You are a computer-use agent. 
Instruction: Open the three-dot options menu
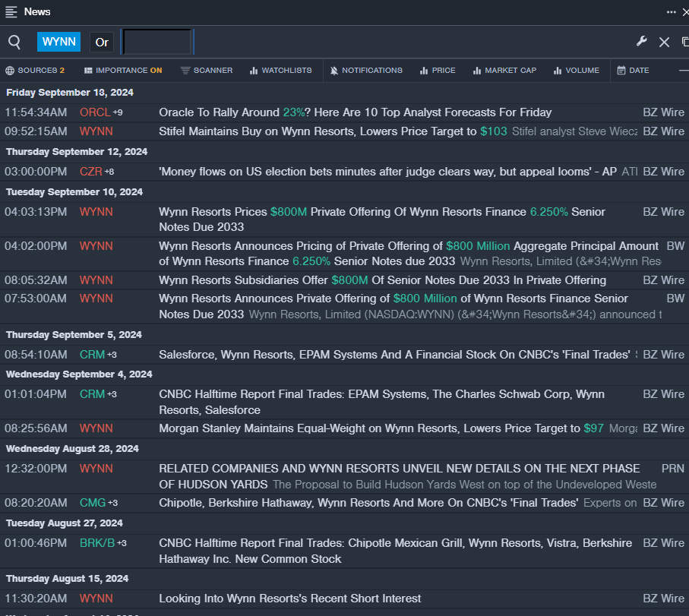671,12
